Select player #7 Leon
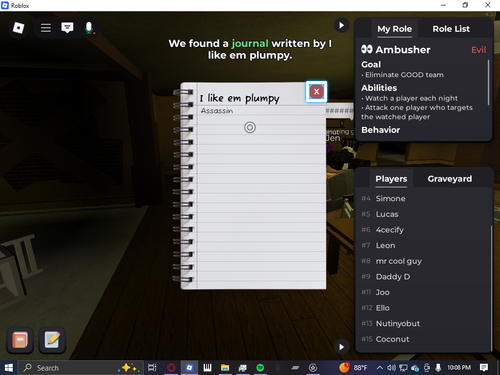 pyautogui.click(x=423, y=246)
